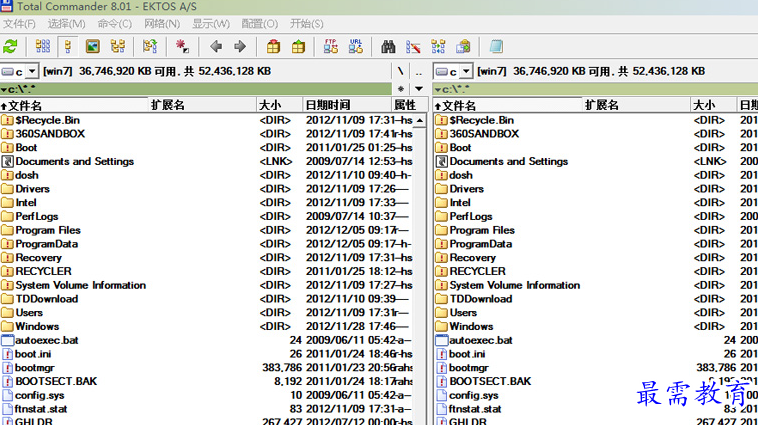Click the pack files gift box icon
This screenshot has width=758, height=425.
273,46
